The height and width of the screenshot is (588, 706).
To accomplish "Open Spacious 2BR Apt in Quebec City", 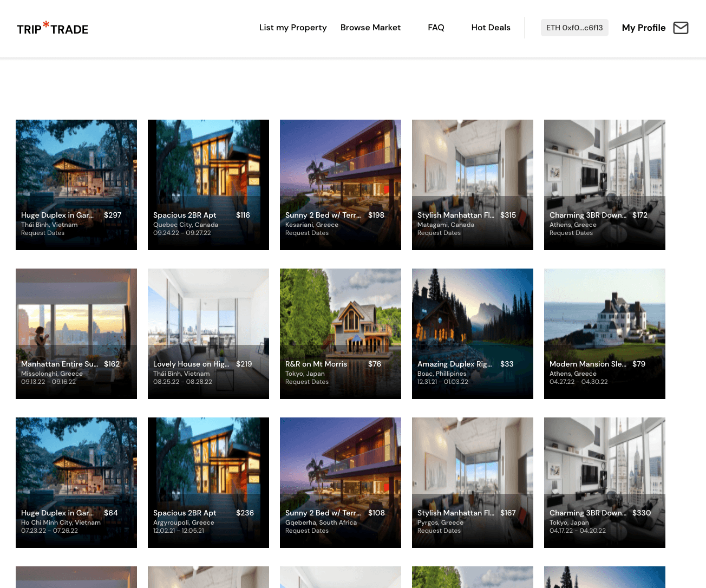I will click(208, 185).
